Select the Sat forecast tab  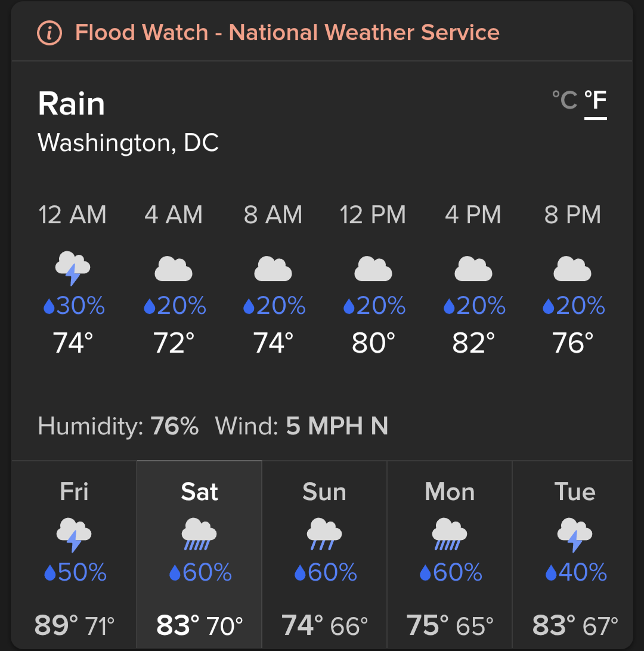(x=199, y=554)
